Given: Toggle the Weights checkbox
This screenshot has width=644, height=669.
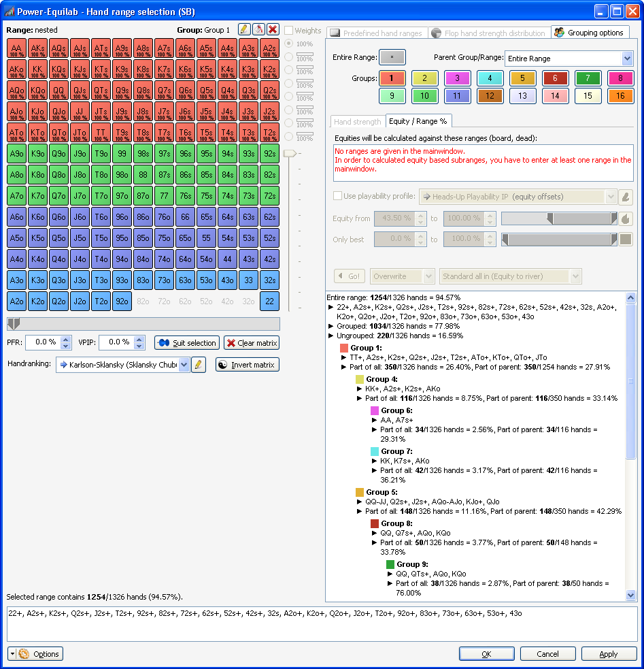Looking at the screenshot, I should (289, 31).
